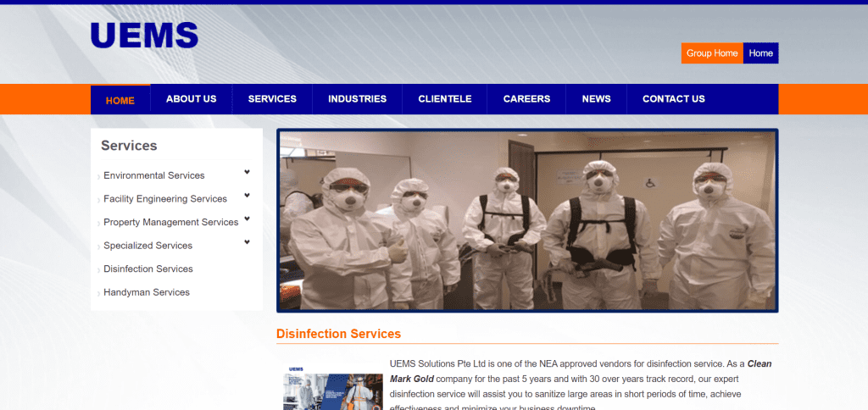868x410 pixels.
Task: Open the SERVICES menu item
Action: tap(272, 99)
